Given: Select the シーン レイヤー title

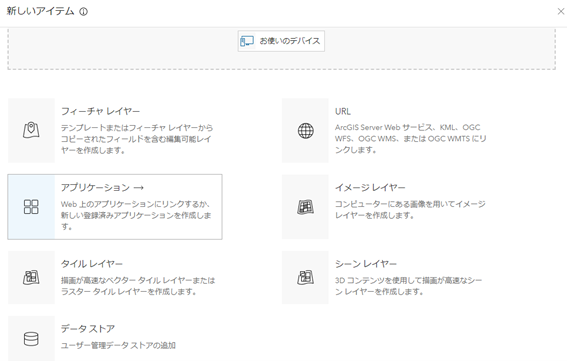Looking at the screenshot, I should pyautogui.click(x=366, y=264).
